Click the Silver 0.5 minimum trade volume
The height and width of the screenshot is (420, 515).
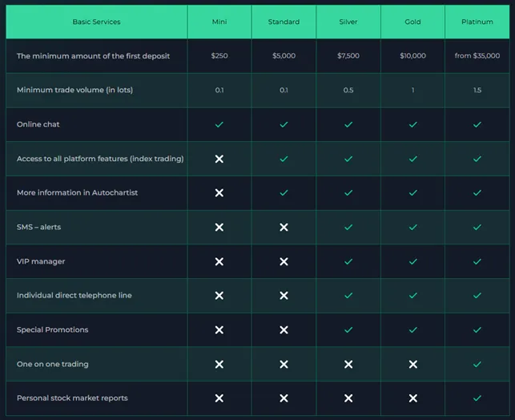coord(348,91)
